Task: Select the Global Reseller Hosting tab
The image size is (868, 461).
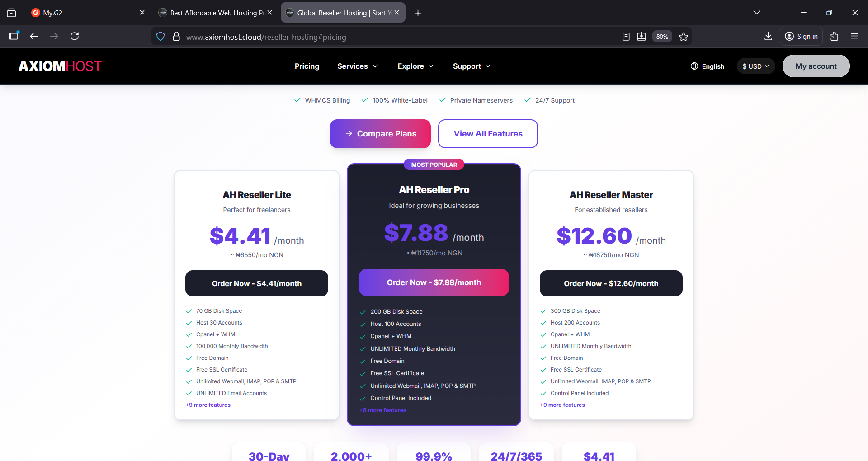Action: pos(343,13)
